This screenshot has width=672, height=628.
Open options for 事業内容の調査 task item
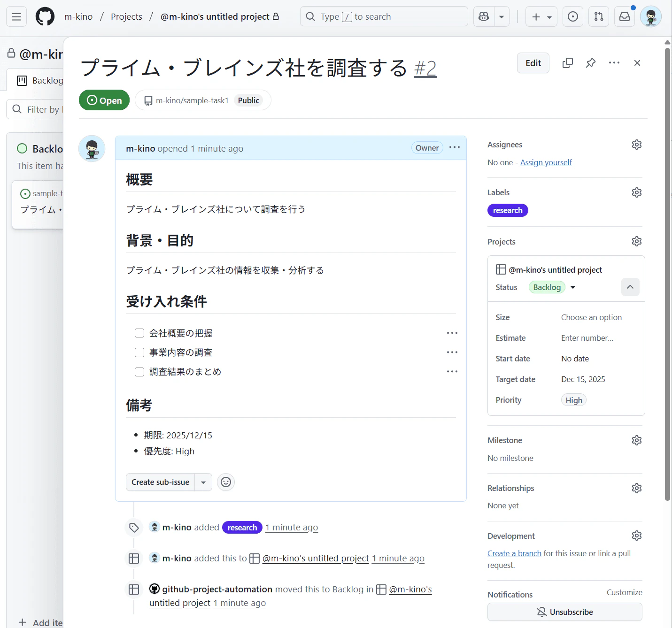click(x=452, y=352)
